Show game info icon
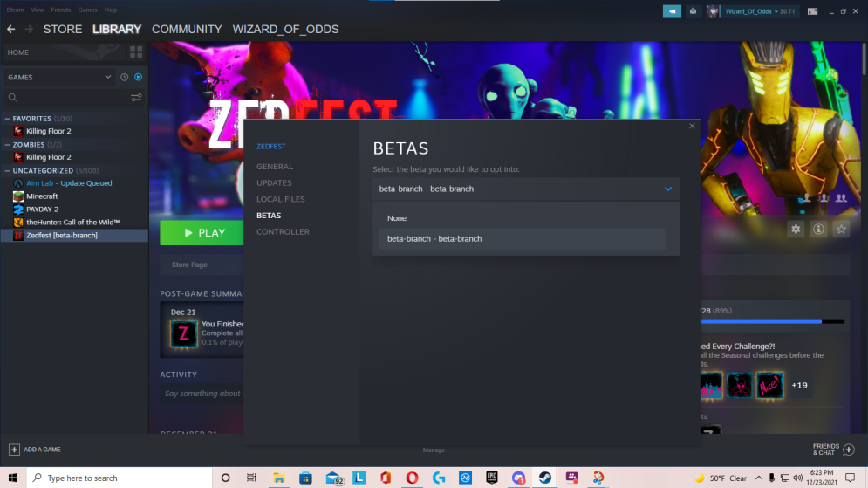868x488 pixels. point(818,229)
